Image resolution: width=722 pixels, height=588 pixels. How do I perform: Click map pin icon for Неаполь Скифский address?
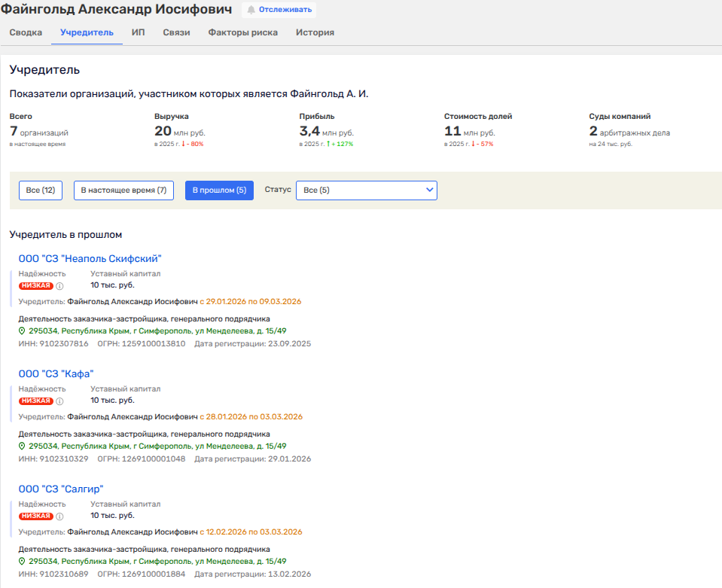pyautogui.click(x=23, y=331)
